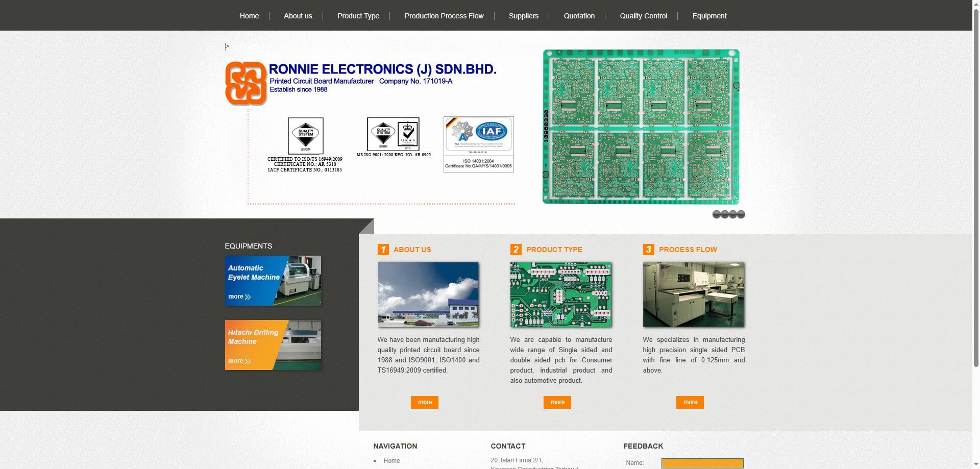Image resolution: width=980 pixels, height=469 pixels.
Task: Select the first slideshow dot indicator
Action: click(717, 214)
